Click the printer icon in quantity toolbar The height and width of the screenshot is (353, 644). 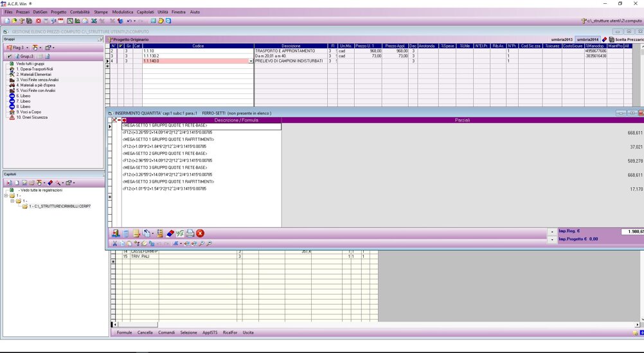(x=190, y=233)
